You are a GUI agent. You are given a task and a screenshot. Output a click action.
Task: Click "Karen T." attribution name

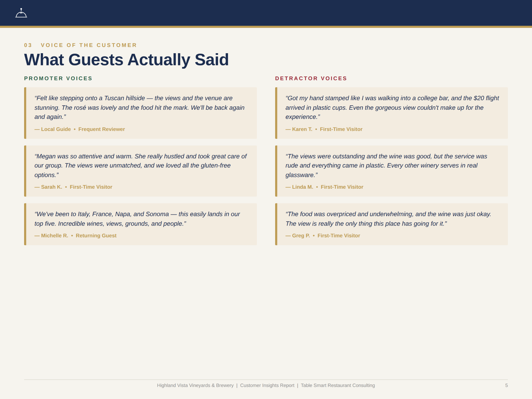(302, 129)
